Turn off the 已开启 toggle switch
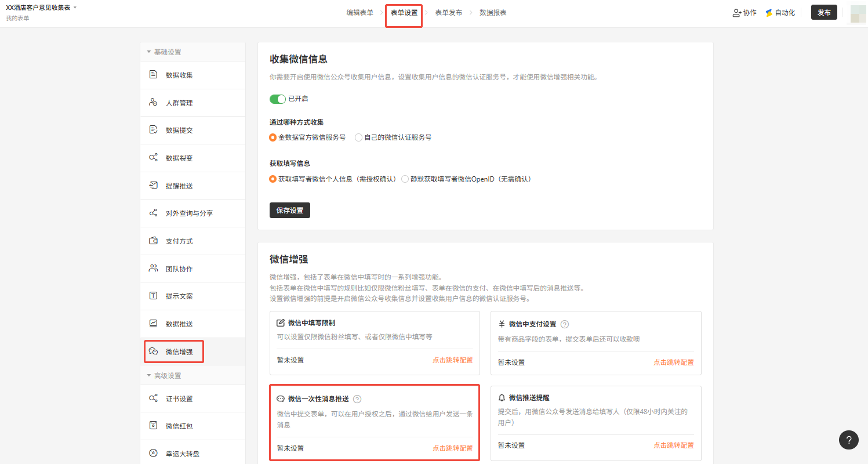Screen dimensions: 868x464 point(278,99)
